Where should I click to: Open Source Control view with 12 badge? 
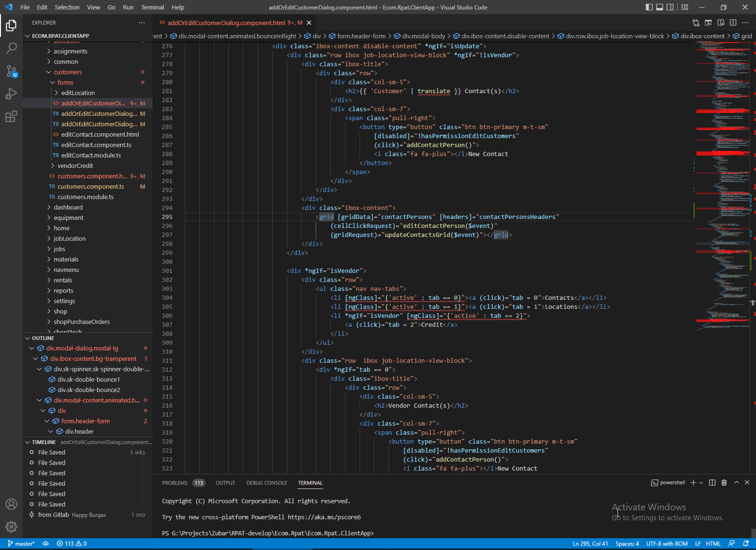(11, 71)
